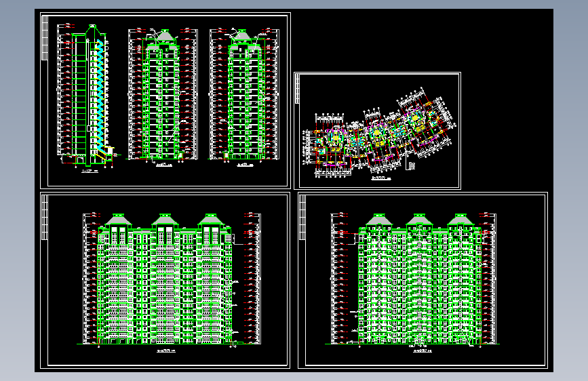Select center roof tower on bottom-left elevation
Screen dimensions: 588x381
coord(164,220)
